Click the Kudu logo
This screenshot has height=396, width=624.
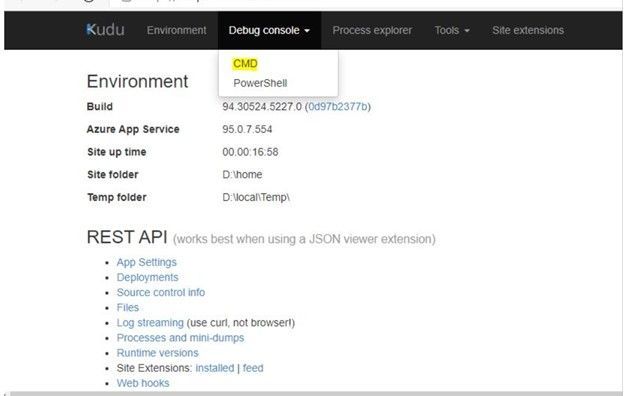[x=105, y=30]
